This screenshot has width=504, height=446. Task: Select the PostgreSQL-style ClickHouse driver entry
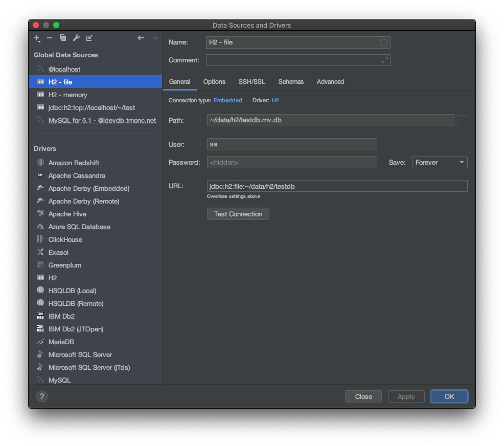65,239
